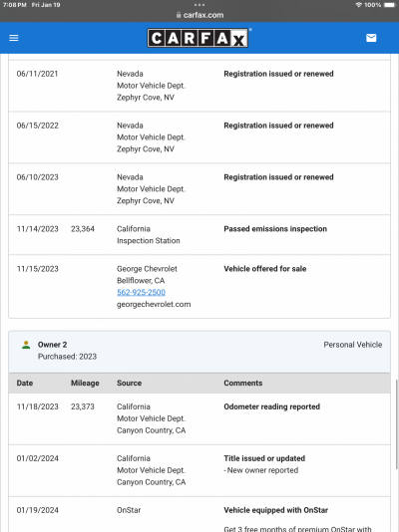Tap the Personal Vehicle label
This screenshot has height=532, width=399.
coord(353,345)
